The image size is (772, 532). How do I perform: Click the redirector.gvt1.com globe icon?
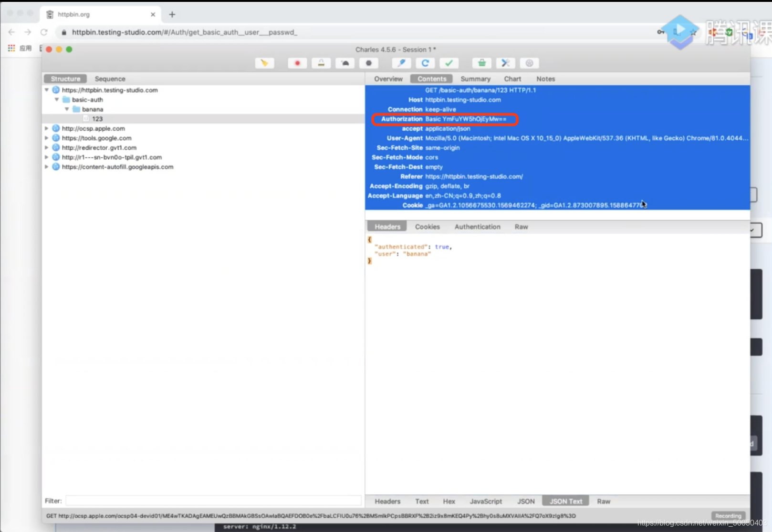(x=56, y=147)
